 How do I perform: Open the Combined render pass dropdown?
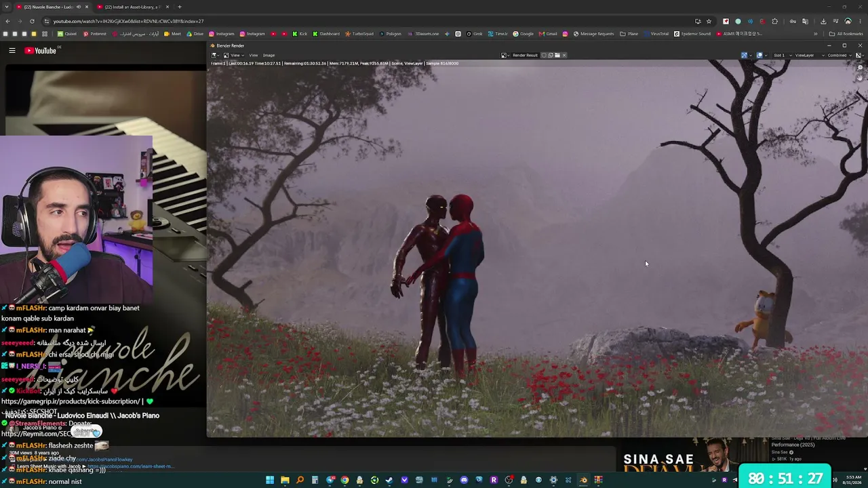[x=838, y=55]
